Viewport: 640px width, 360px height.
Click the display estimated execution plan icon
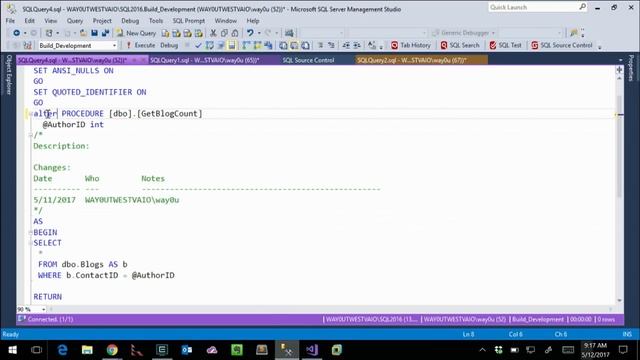[x=209, y=45]
